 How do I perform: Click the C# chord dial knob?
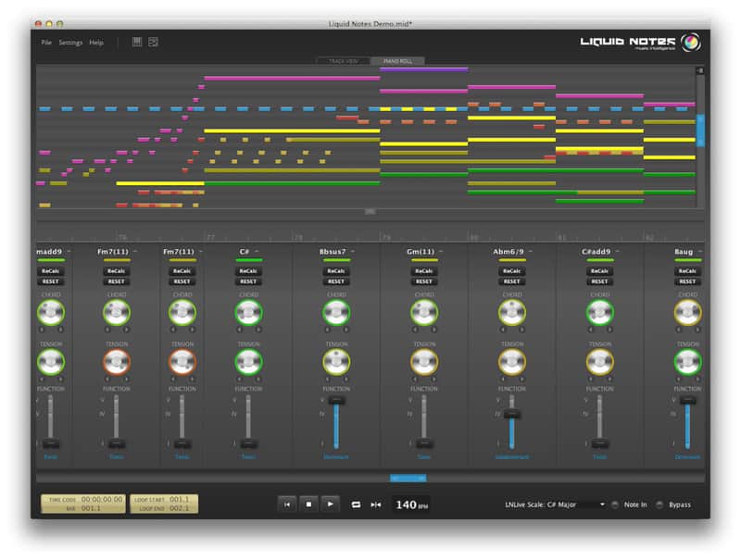tap(248, 313)
